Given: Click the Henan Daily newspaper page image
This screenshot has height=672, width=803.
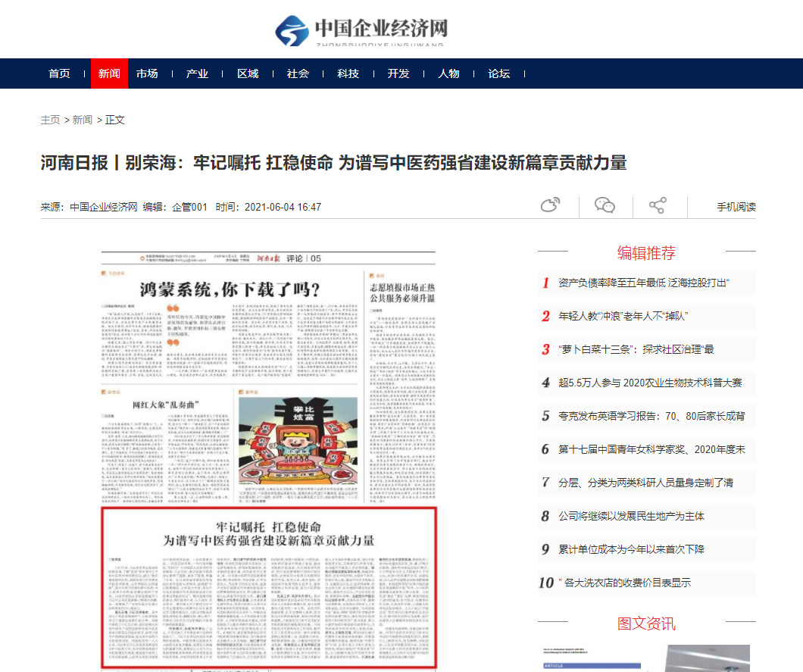Looking at the screenshot, I should click(x=269, y=459).
